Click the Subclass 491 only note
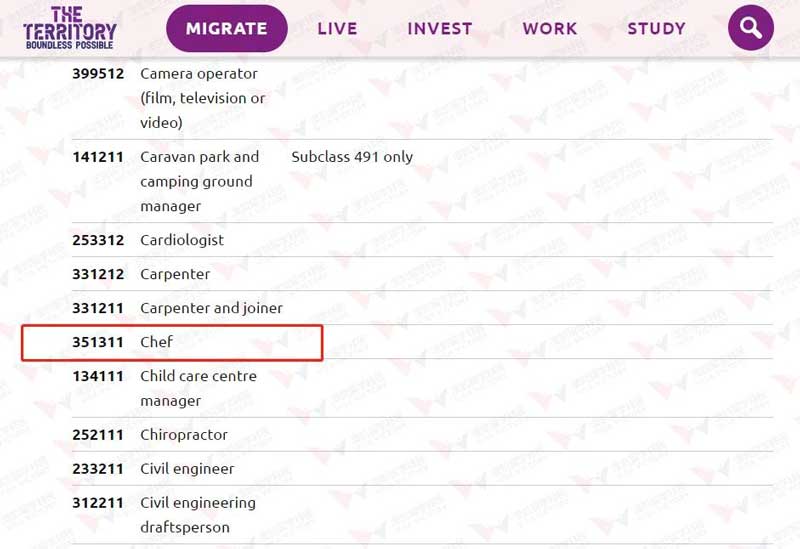 [x=352, y=157]
